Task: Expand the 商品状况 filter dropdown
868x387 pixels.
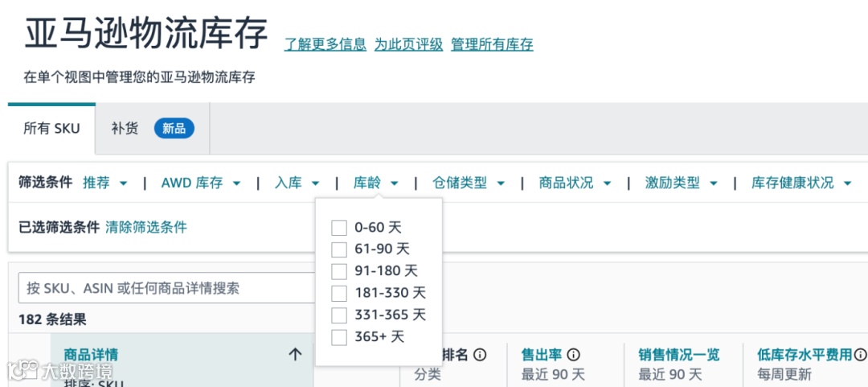Action: coord(575,183)
